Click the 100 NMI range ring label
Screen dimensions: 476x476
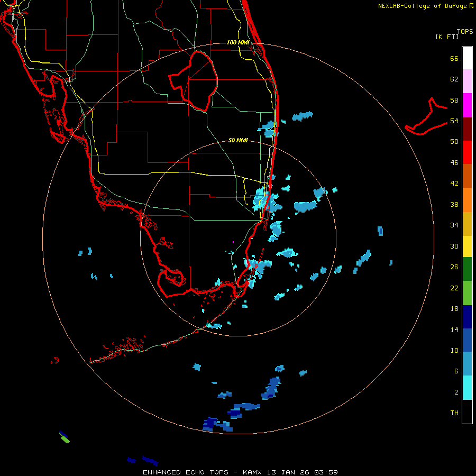click(x=238, y=42)
